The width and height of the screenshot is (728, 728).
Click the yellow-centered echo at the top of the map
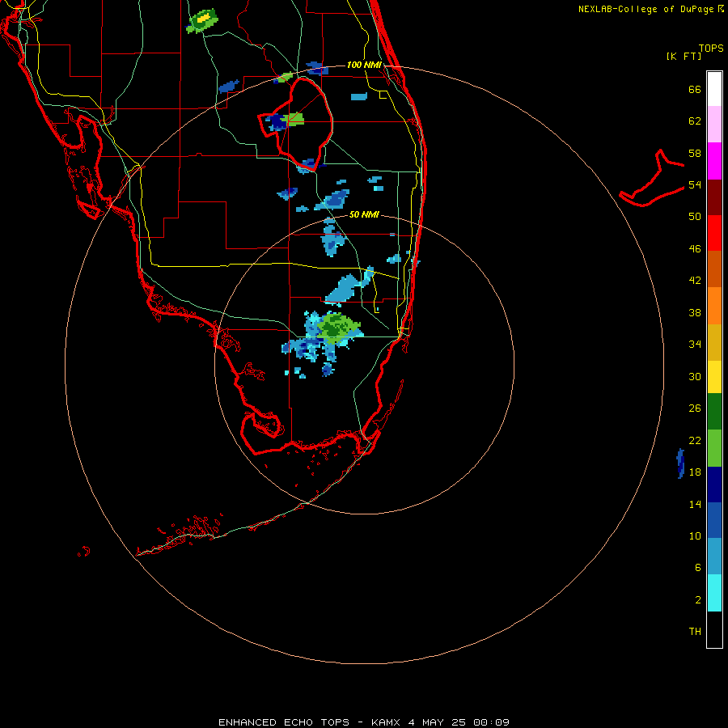(x=202, y=21)
